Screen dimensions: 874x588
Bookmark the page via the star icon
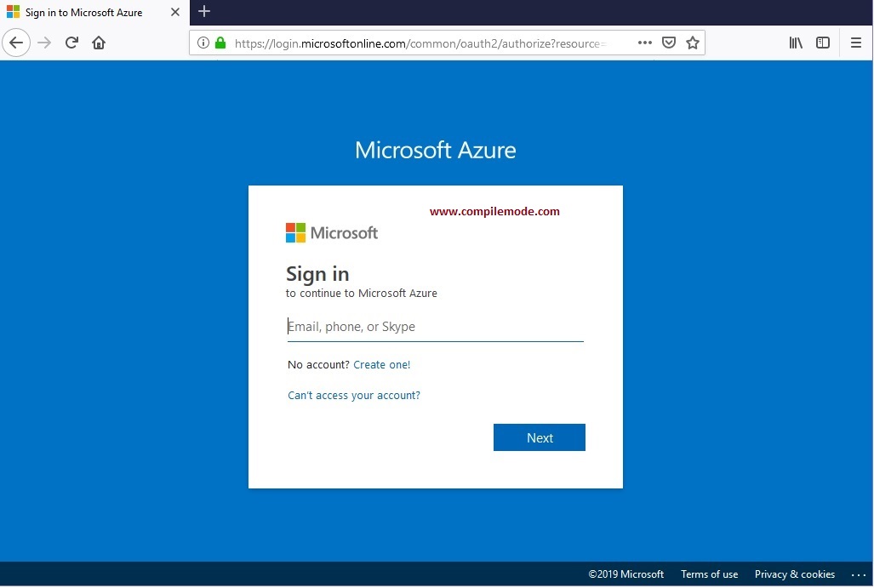tap(693, 43)
